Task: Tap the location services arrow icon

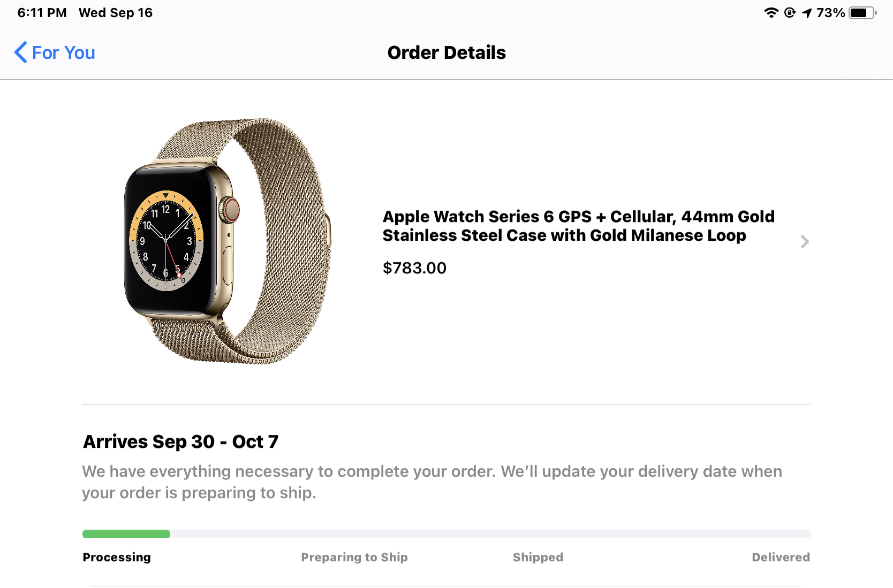Action: pyautogui.click(x=807, y=13)
